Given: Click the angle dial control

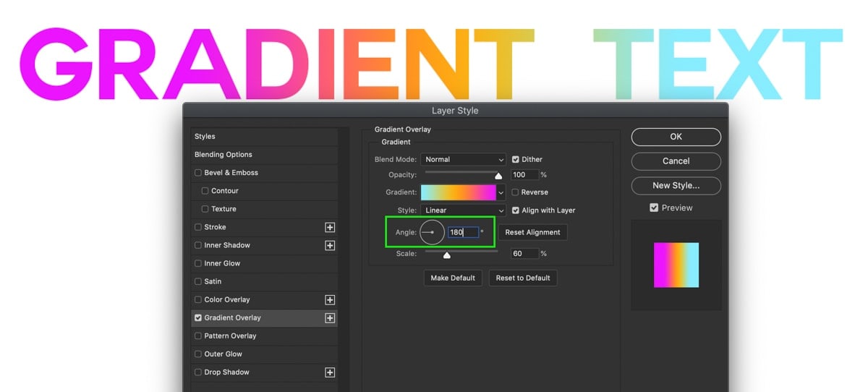Looking at the screenshot, I should [432, 232].
